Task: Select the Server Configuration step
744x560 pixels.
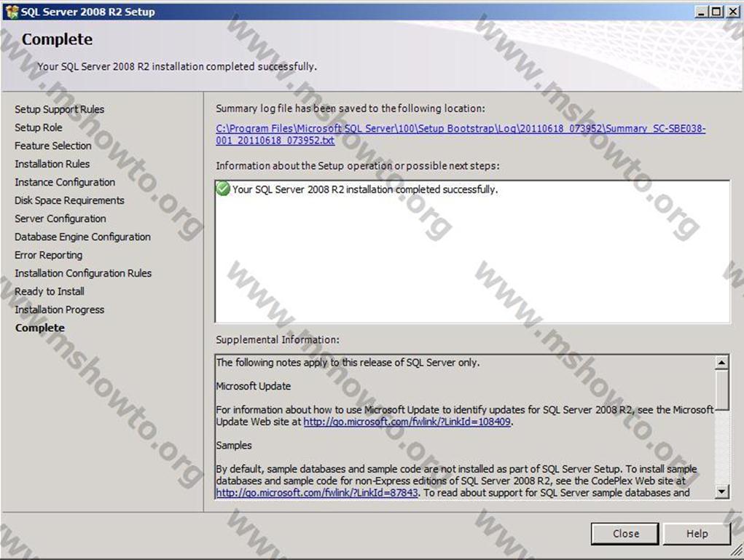Action: [x=60, y=218]
